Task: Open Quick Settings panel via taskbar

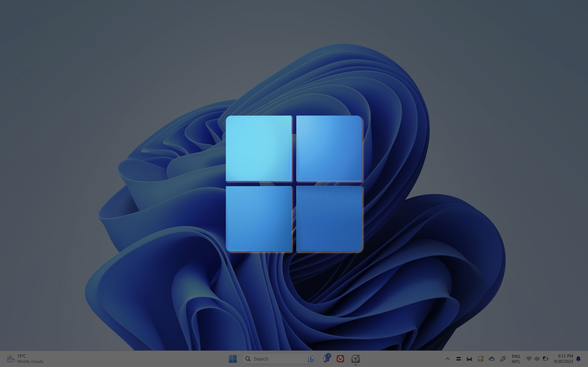Action: pyautogui.click(x=537, y=358)
